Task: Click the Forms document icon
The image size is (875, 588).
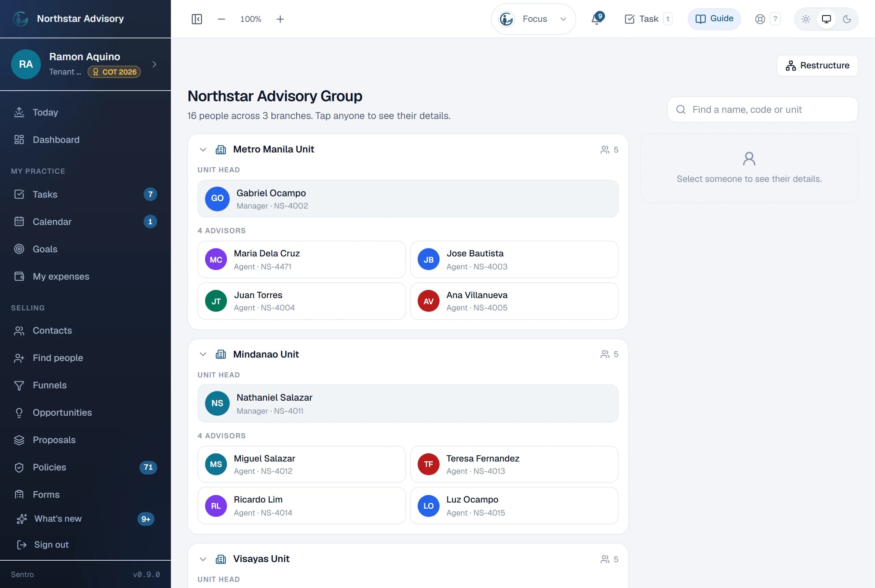Action: pyautogui.click(x=19, y=495)
